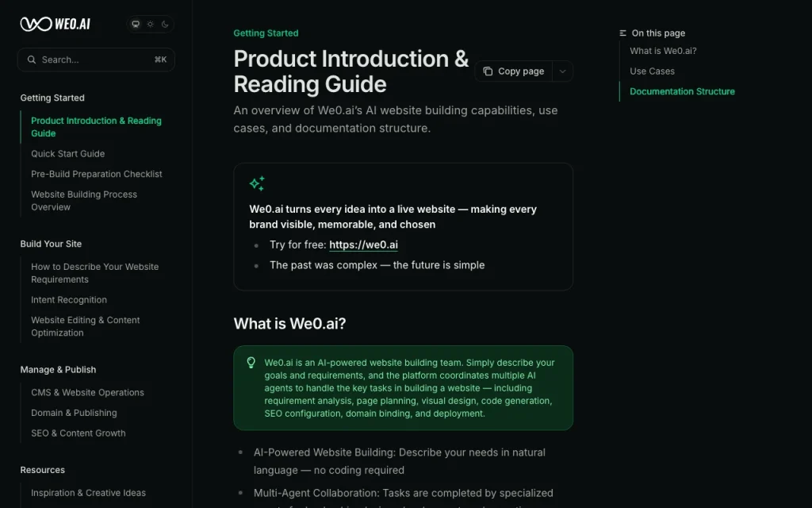
Task: Click the On this page list icon
Action: (623, 33)
